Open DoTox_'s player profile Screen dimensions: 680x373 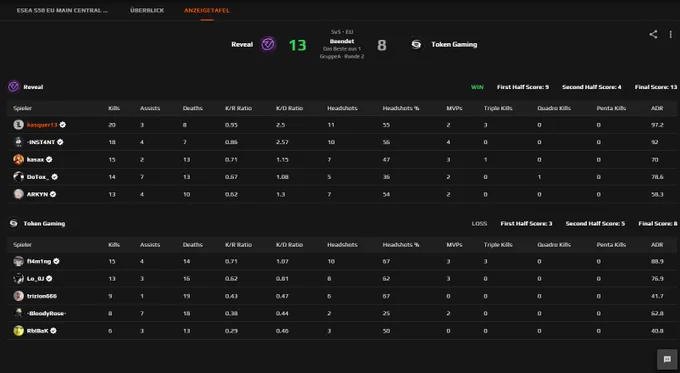tap(38, 177)
